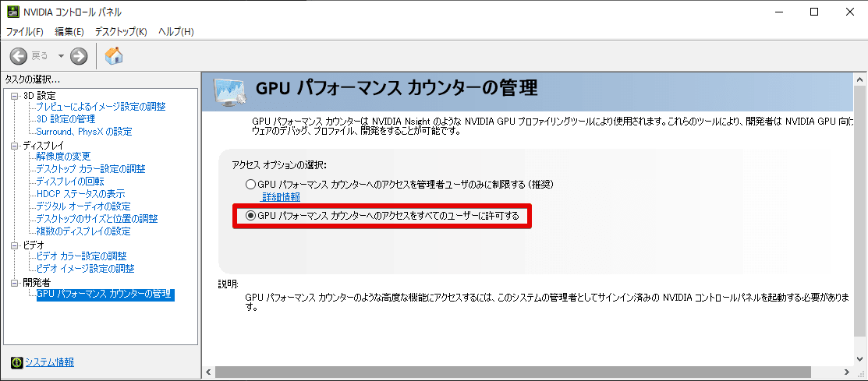This screenshot has height=381, width=868.
Task: Open the Back history dropdown arrow
Action: [61, 56]
